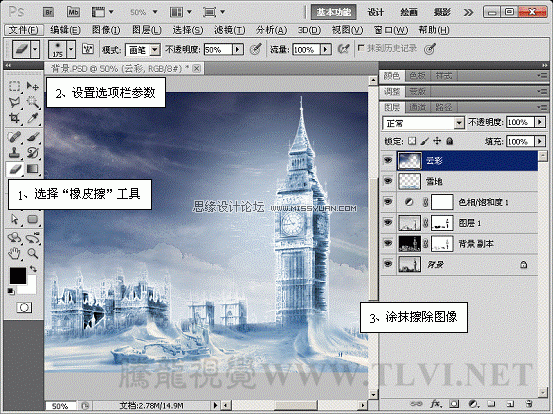Click the options bar 不透明度 50% field
The height and width of the screenshot is (414, 553).
click(x=218, y=50)
